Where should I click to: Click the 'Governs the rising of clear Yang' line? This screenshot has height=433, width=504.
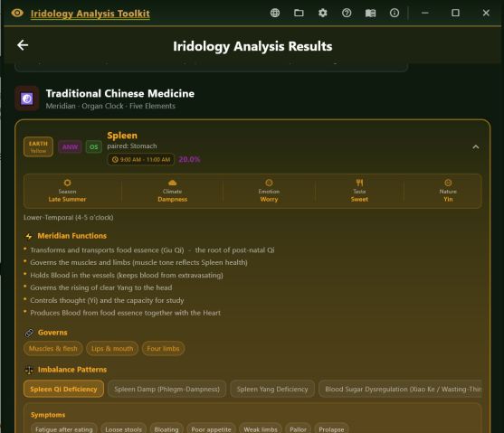(101, 287)
